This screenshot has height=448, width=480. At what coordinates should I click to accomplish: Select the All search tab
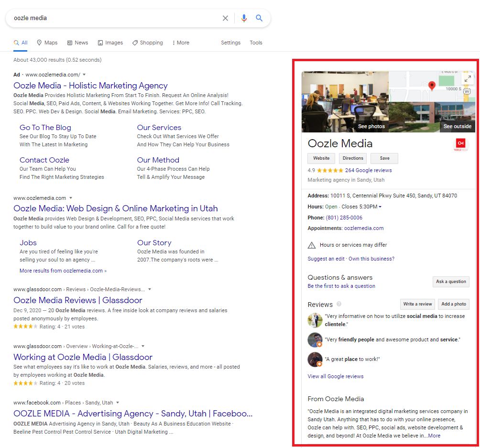click(x=21, y=43)
